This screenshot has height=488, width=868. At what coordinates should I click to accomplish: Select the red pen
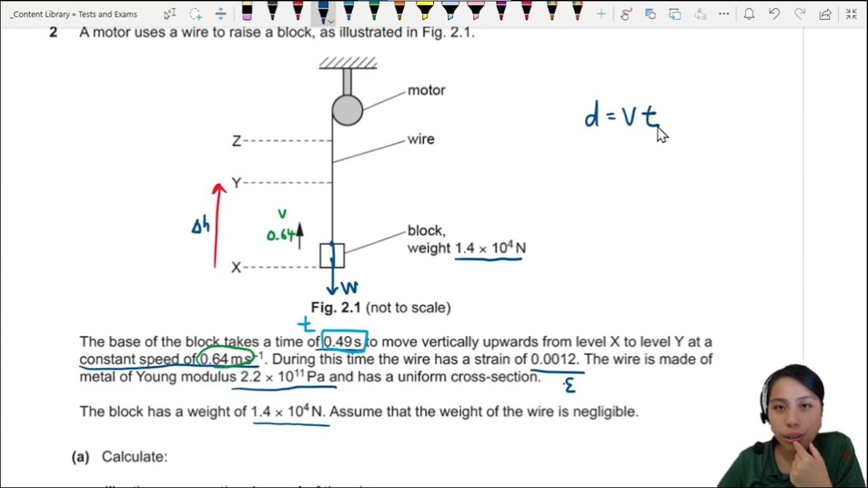298,12
